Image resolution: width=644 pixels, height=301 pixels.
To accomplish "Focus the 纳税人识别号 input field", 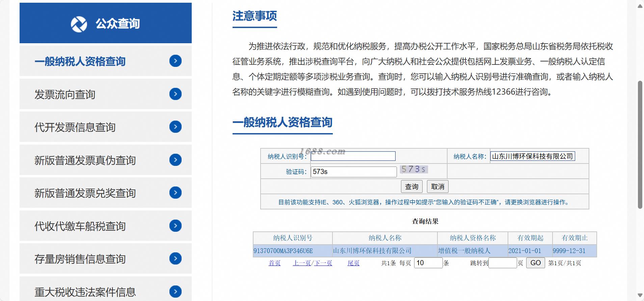I will (353, 156).
